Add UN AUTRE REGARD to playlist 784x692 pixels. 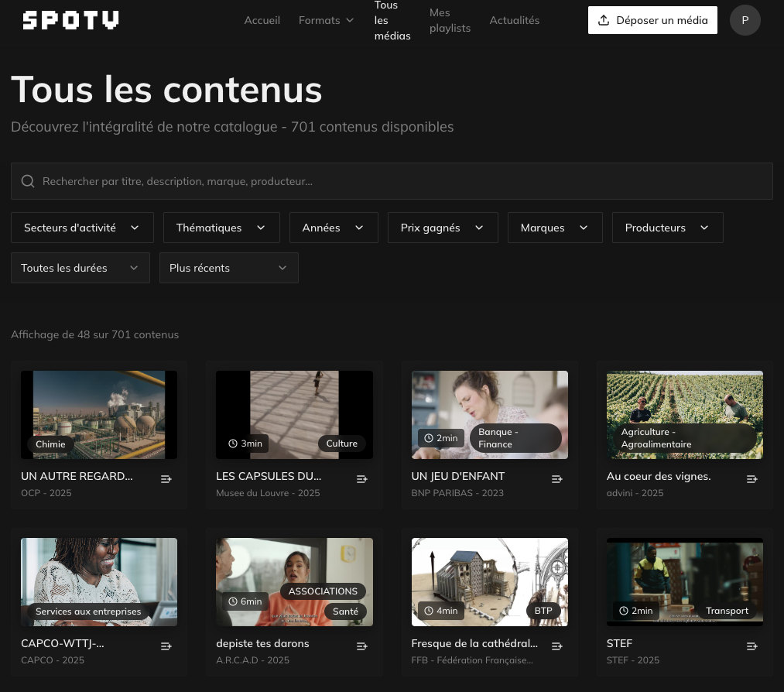pyautogui.click(x=166, y=479)
